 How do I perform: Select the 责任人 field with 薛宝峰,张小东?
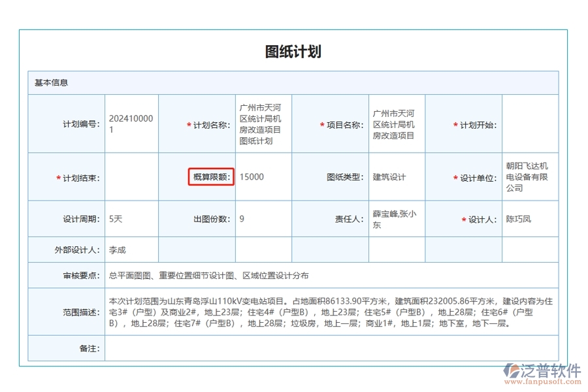(395, 218)
